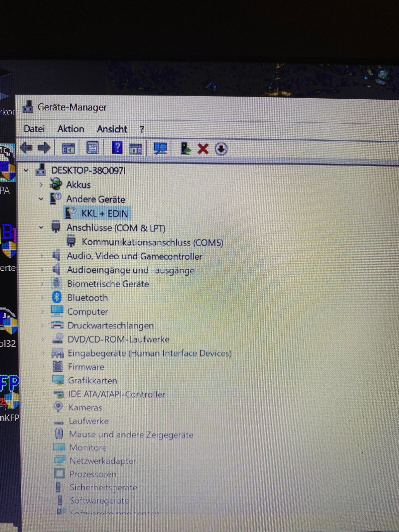Open the Aktion menu
399x532 pixels.
(x=70, y=129)
